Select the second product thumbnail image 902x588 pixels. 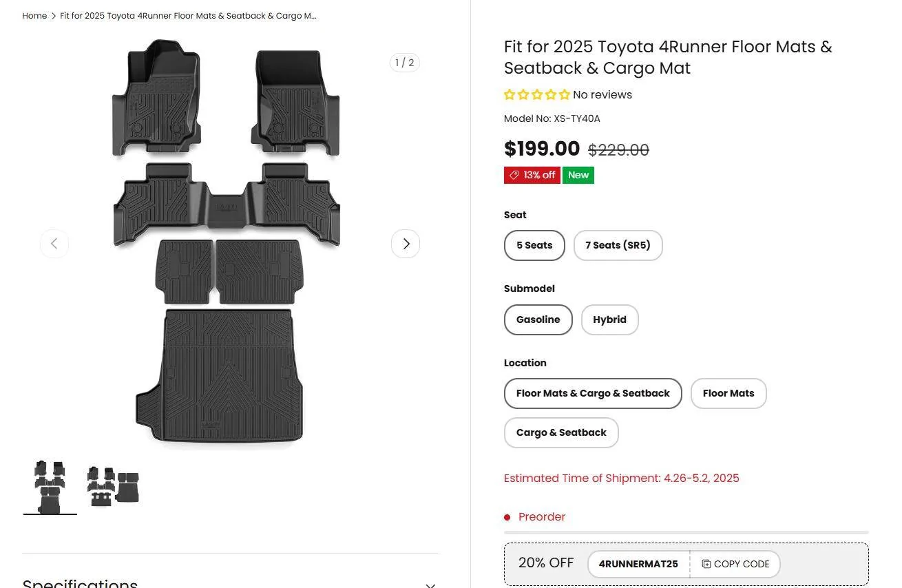(112, 485)
